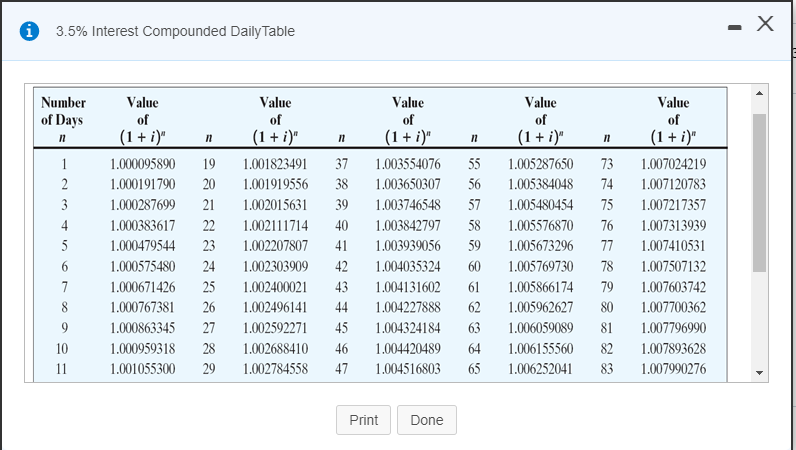Click the scrollbar down arrow
Image resolution: width=796 pixels, height=450 pixels.
click(759, 373)
